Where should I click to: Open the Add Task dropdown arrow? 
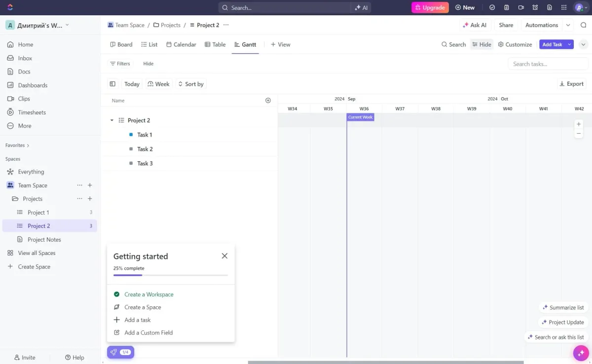[x=569, y=44]
